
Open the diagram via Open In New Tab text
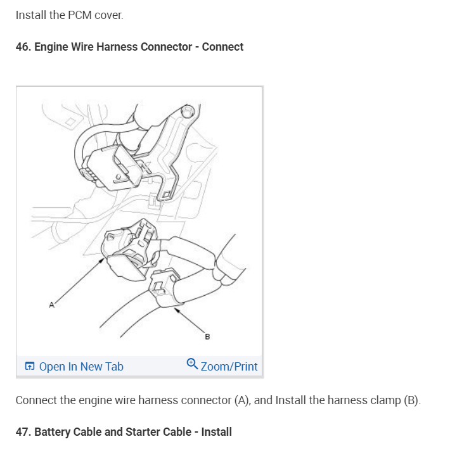pos(81,366)
